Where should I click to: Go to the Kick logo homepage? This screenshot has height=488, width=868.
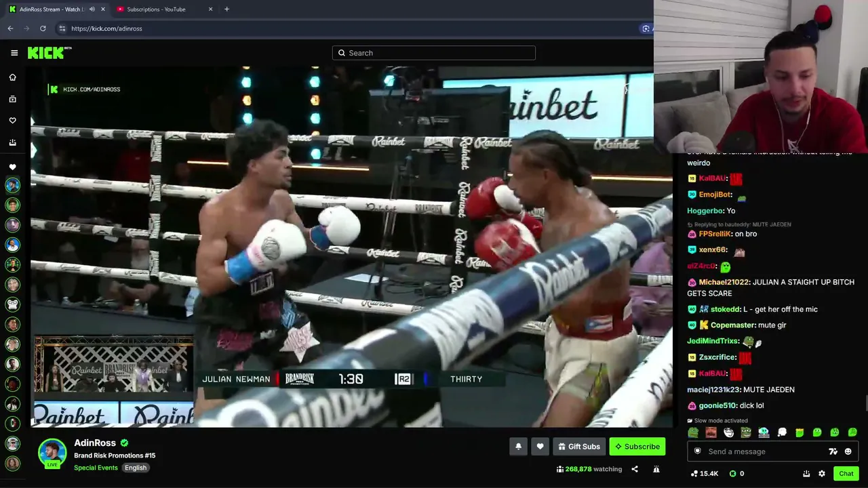click(x=50, y=53)
